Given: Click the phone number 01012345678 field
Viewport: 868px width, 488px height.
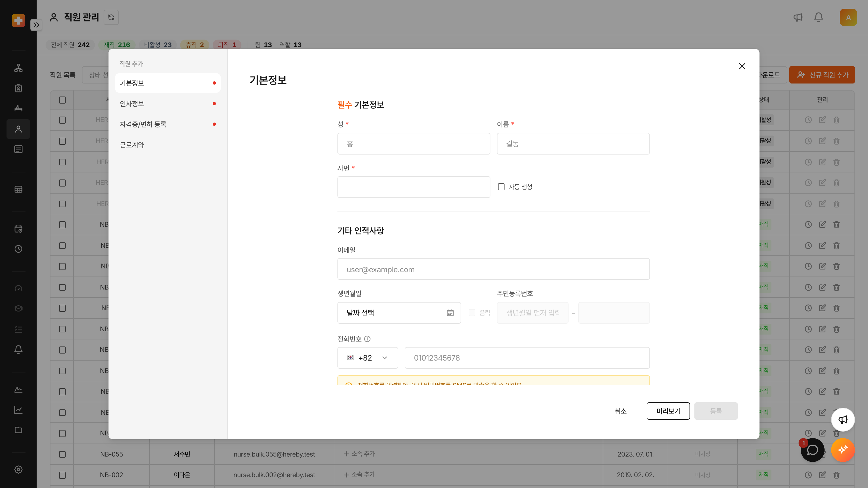Looking at the screenshot, I should click(527, 358).
